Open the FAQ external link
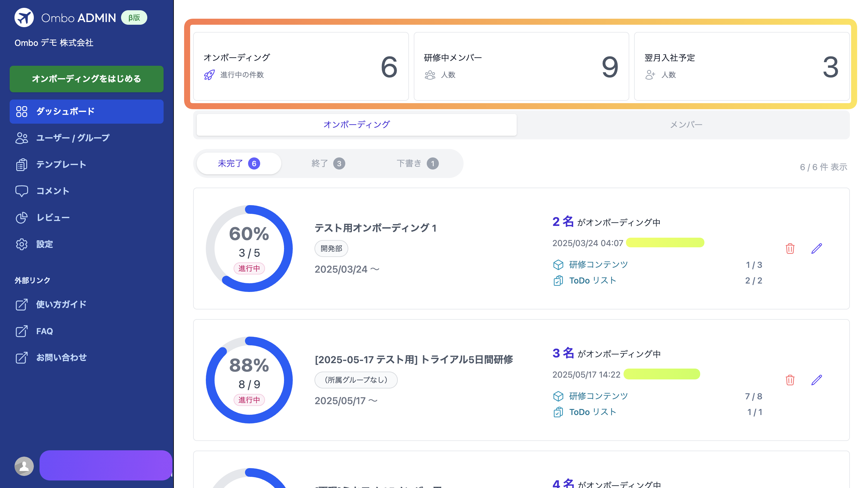The image size is (868, 488). pos(87,331)
